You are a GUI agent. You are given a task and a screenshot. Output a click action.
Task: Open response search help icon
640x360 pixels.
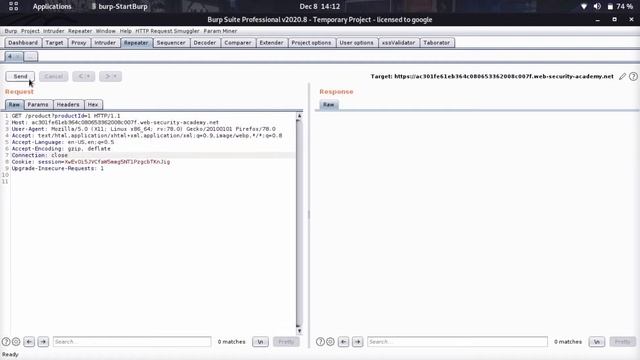pos(320,342)
